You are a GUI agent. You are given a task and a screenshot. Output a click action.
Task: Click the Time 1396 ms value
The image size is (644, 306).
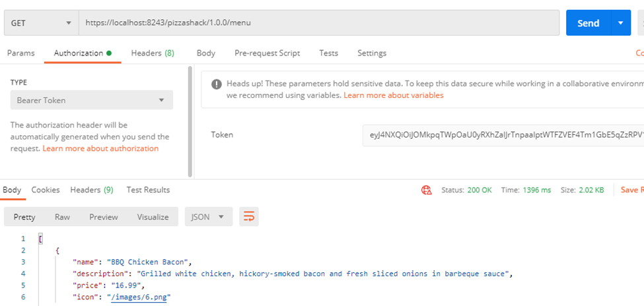pyautogui.click(x=537, y=190)
